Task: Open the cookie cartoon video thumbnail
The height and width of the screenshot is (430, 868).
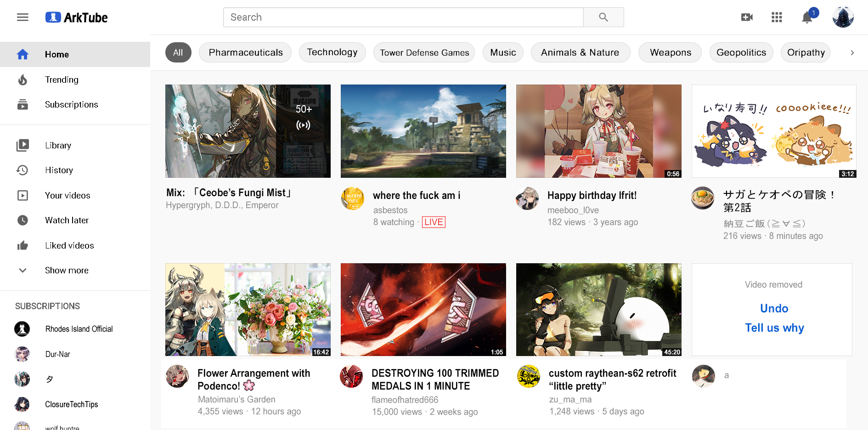Action: coord(774,131)
